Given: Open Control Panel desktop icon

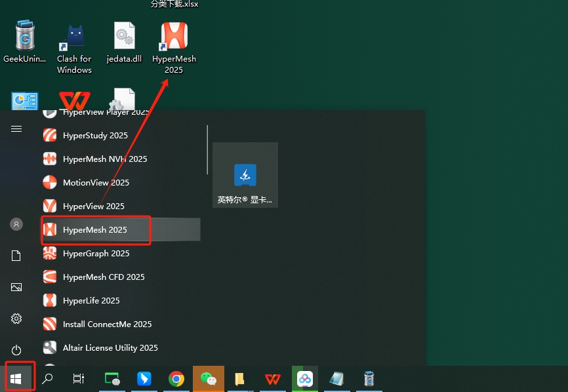Looking at the screenshot, I should coord(25,101).
